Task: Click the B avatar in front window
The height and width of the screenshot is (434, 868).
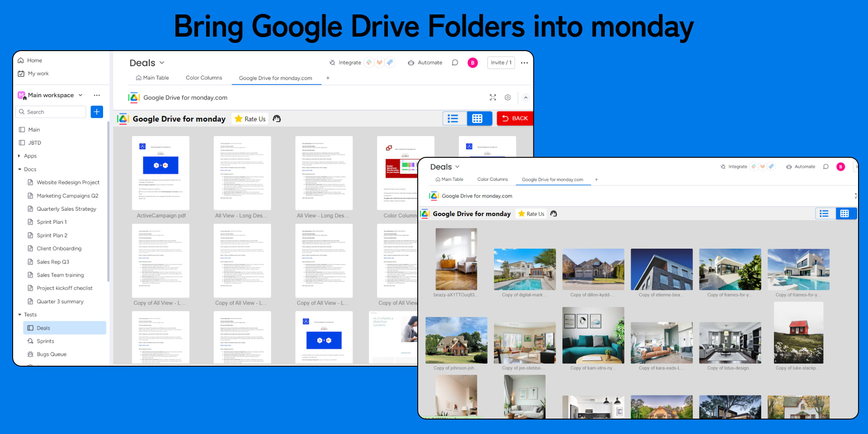Action: pyautogui.click(x=841, y=167)
